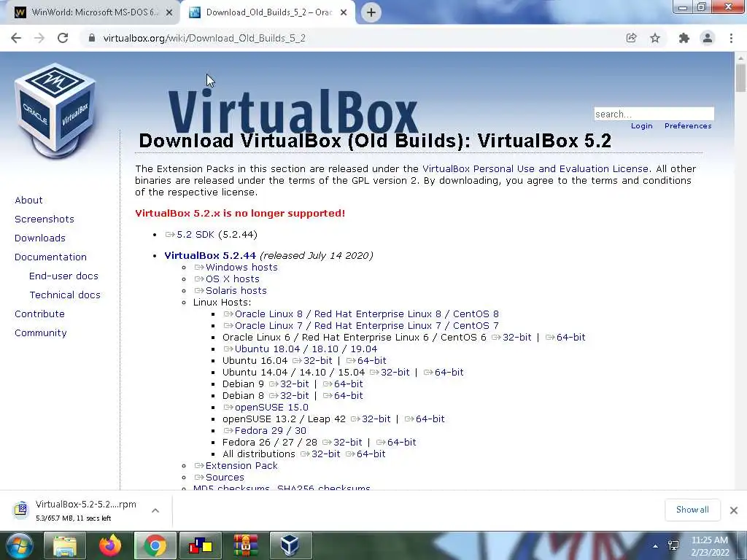Focus the search field on VirtualBox site
Viewport: 747px width, 560px height.
(654, 114)
